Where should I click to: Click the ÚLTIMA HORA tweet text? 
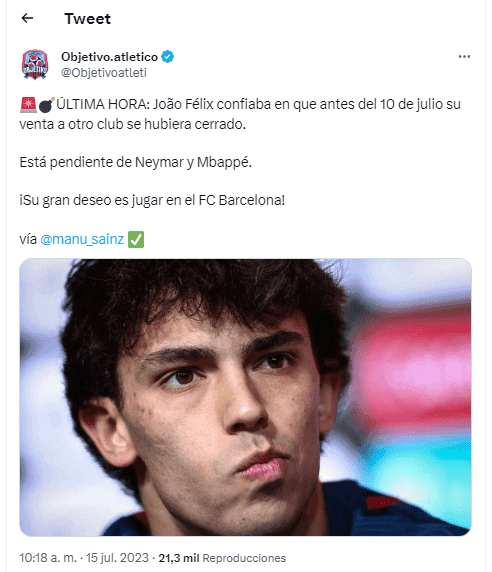click(x=240, y=114)
